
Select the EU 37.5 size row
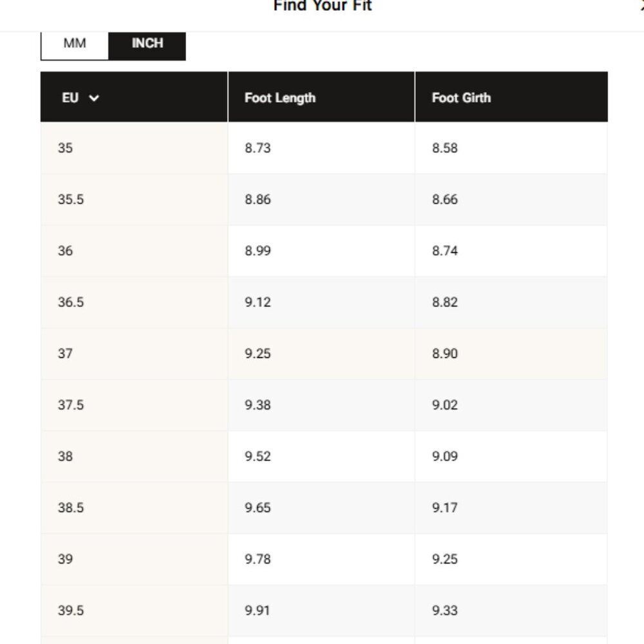pyautogui.click(x=324, y=404)
